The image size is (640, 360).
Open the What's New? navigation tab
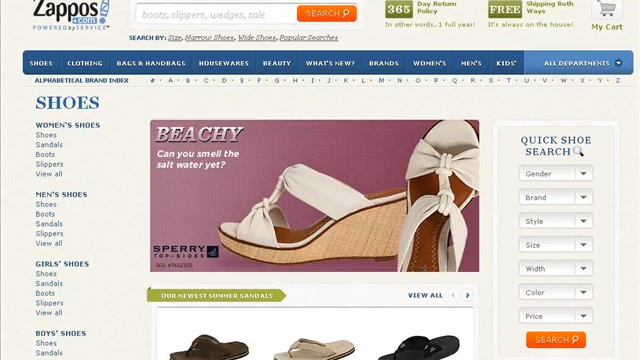(x=330, y=63)
